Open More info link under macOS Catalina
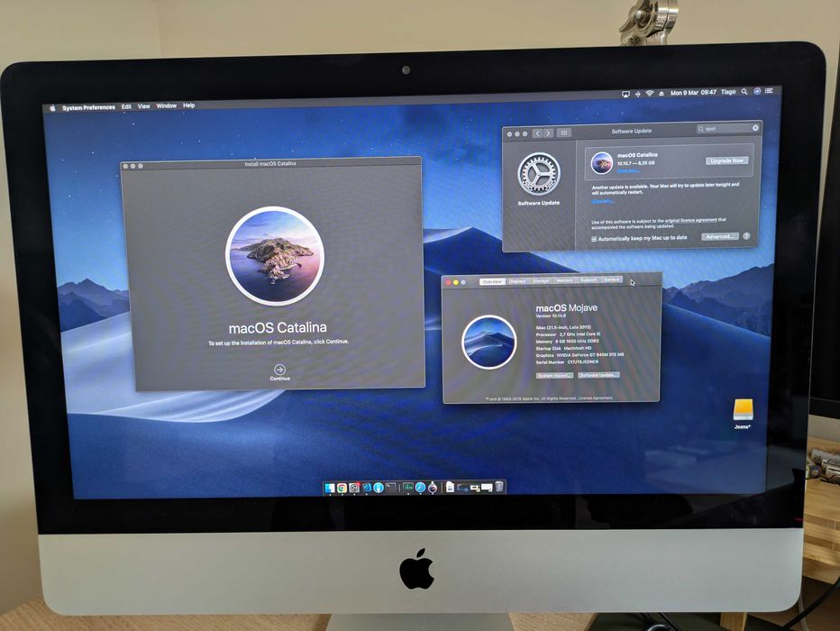Viewport: 840px width, 631px height. pyautogui.click(x=628, y=171)
